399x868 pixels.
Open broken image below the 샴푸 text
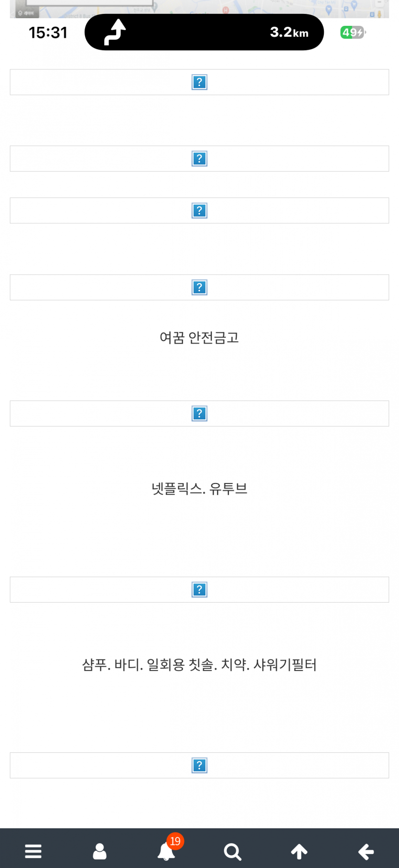[199, 766]
